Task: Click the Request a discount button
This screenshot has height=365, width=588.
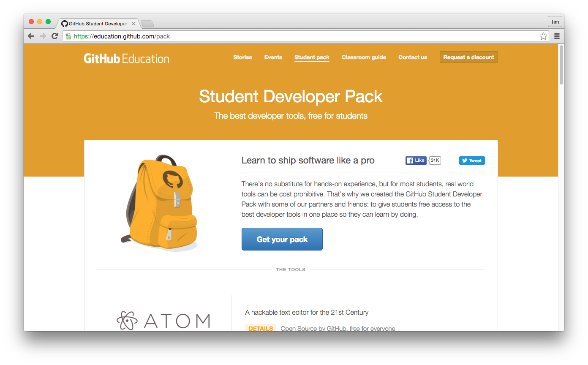Action: [468, 57]
